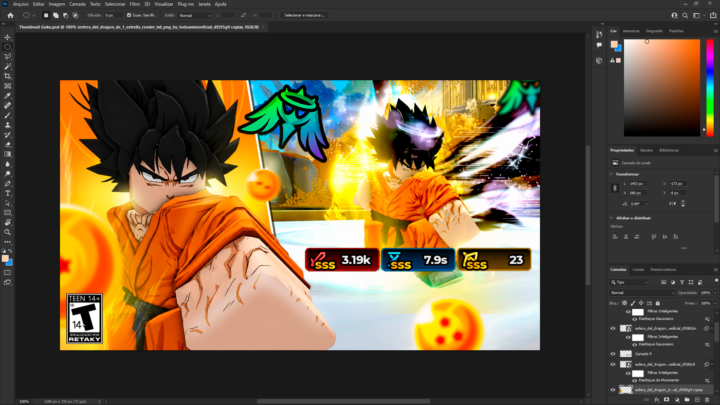Select the Path Selection tool
This screenshot has width=720, height=405.
pos(7,203)
